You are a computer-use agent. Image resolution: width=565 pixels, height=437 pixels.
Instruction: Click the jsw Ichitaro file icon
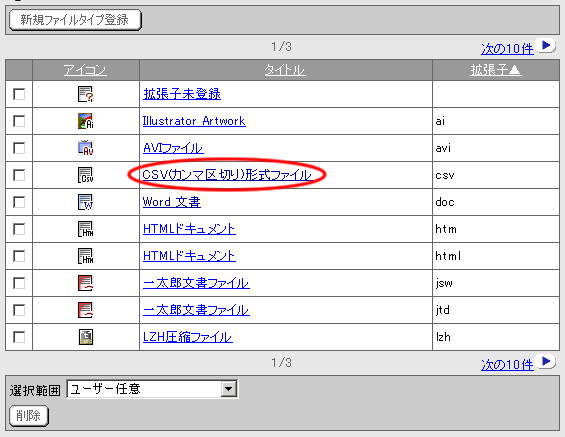click(86, 283)
